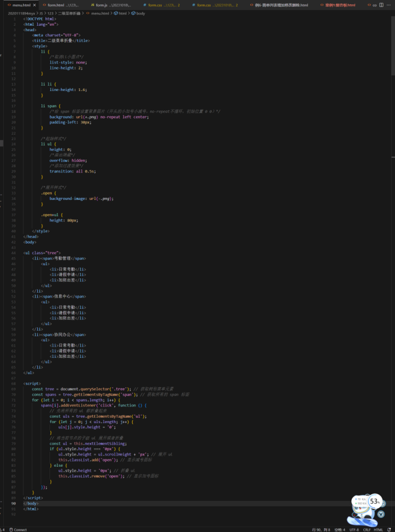Click the overflow: hidden; declaration
The image size is (395, 532).
(68, 160)
